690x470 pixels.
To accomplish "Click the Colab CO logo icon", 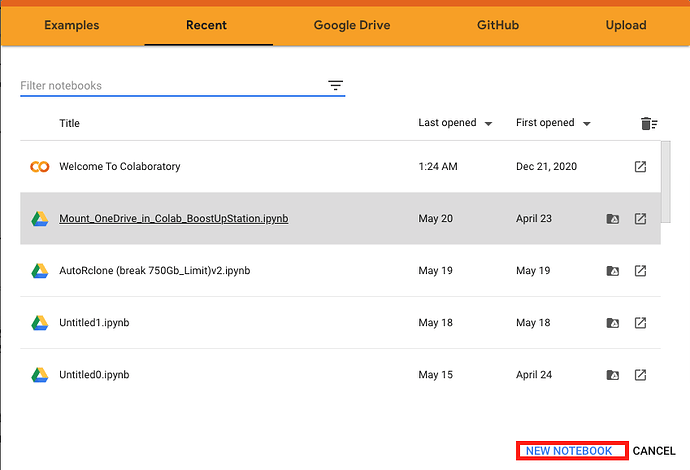I will [40, 167].
